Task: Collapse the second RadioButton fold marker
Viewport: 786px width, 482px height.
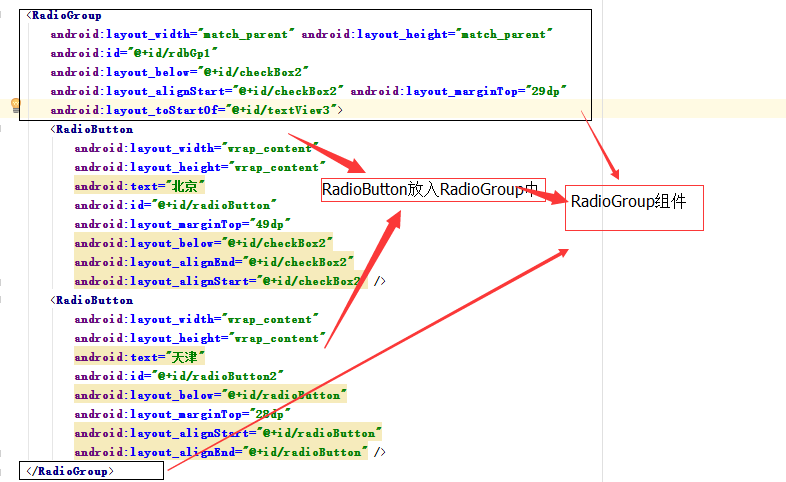Action: [1, 300]
